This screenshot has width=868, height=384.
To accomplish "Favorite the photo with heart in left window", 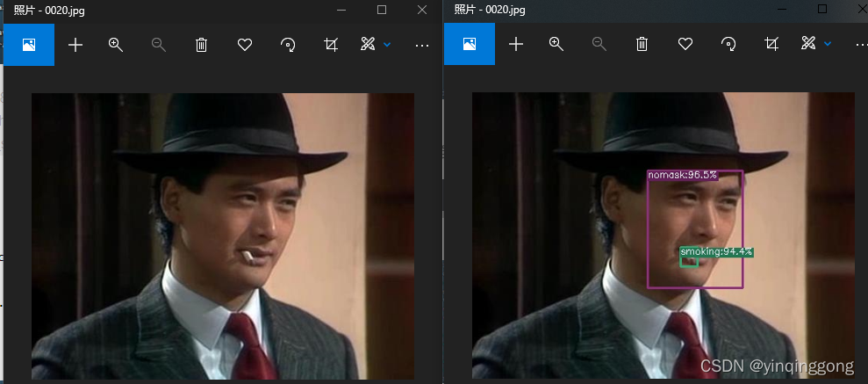I will 245,45.
